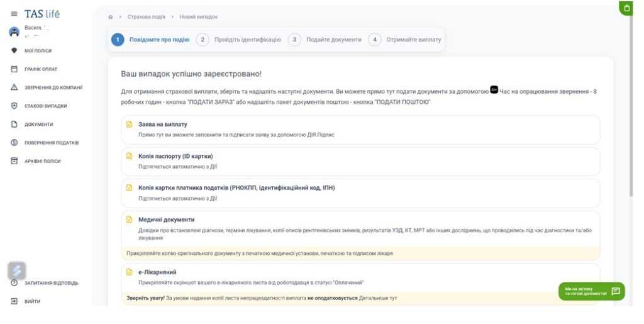Viewport: 644px width, 324px height.
Task: Open Мої поліси in the sidebar
Action: pyautogui.click(x=38, y=50)
